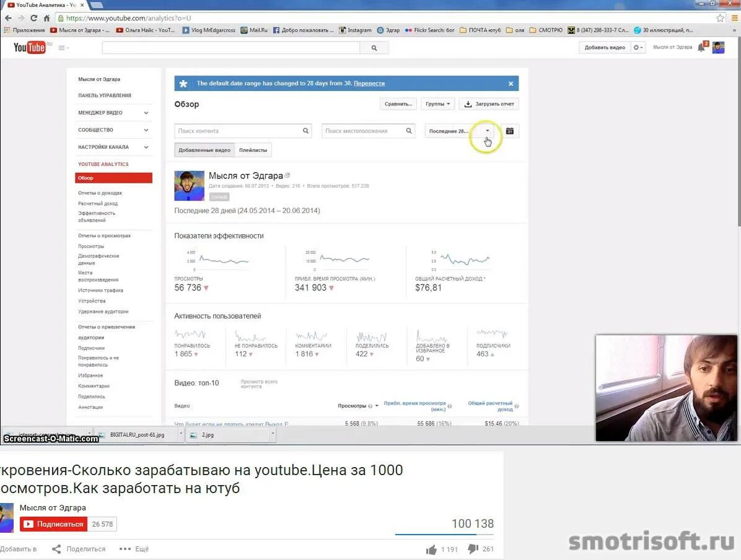Open the Instagram bookmark
This screenshot has height=560, width=741.
point(355,30)
